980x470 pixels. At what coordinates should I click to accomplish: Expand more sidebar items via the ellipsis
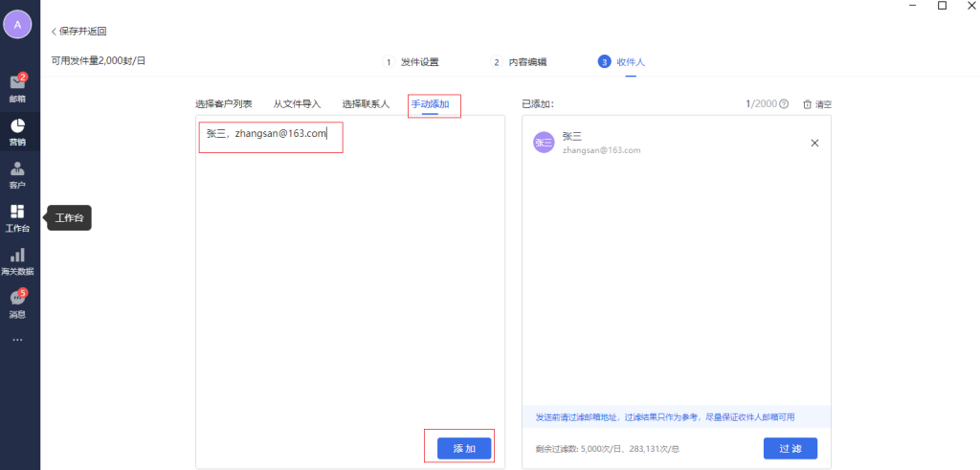(17, 340)
